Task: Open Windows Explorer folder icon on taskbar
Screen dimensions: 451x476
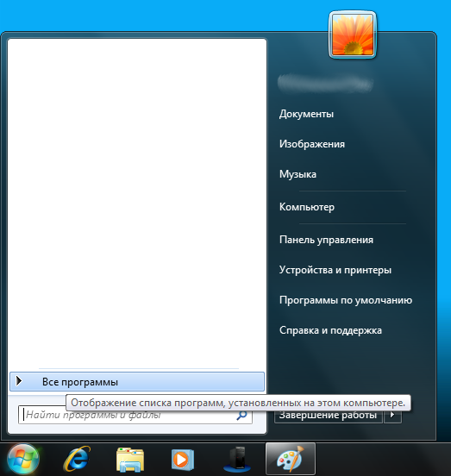Action: pos(130,460)
